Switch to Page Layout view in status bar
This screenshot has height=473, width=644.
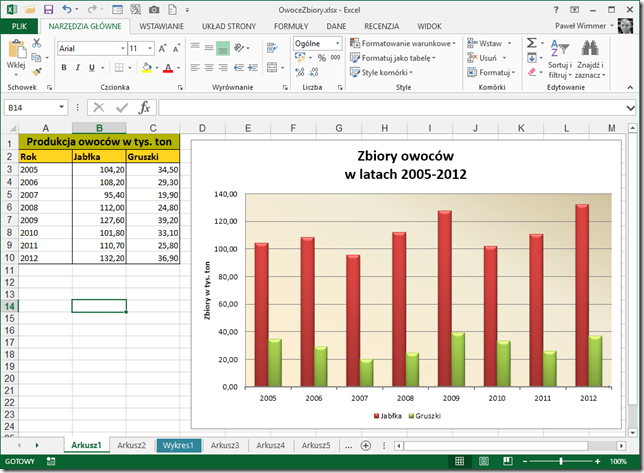coord(484,462)
